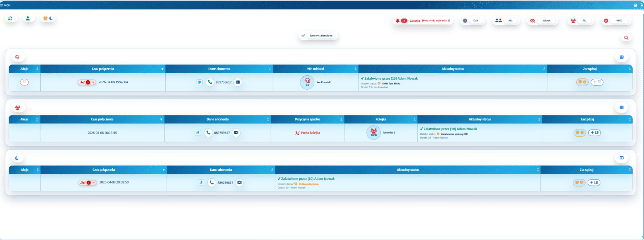Copy subscriber number in the 20:38:50 row

(201, 183)
